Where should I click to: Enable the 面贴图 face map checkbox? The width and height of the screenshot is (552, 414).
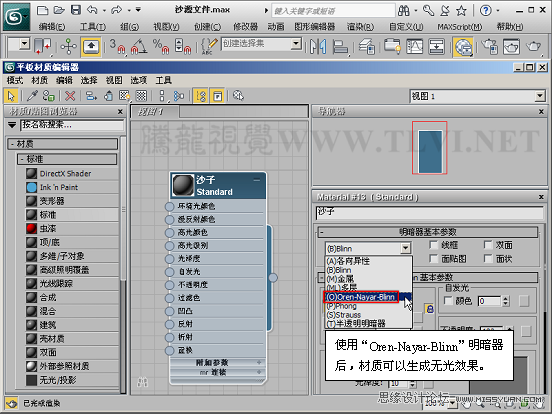coord(434,259)
